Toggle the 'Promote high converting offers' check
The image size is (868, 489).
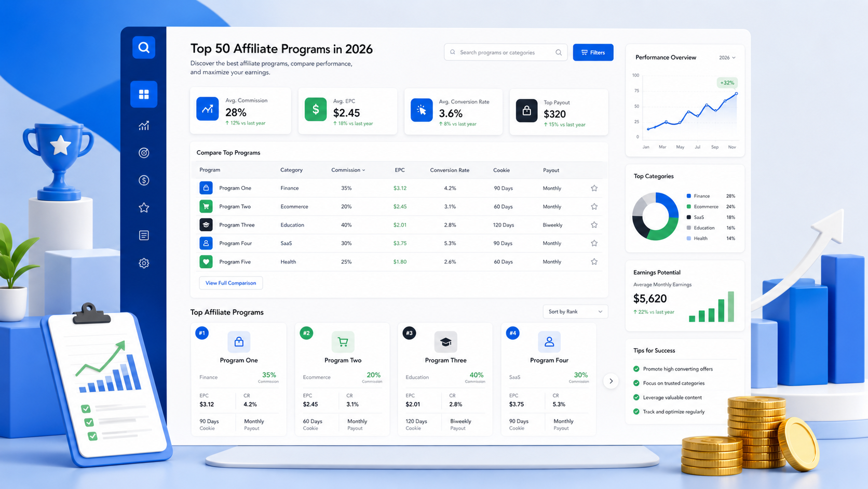coord(636,369)
